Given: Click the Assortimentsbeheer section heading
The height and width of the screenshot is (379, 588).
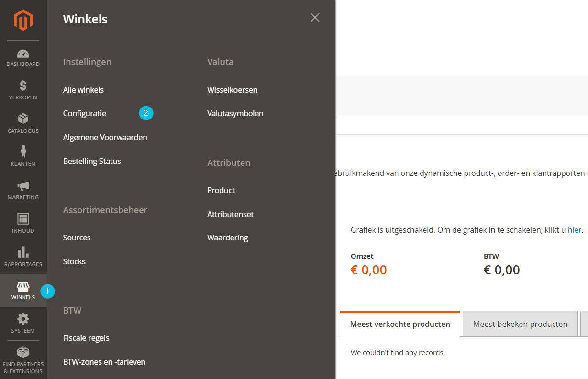Looking at the screenshot, I should (105, 210).
